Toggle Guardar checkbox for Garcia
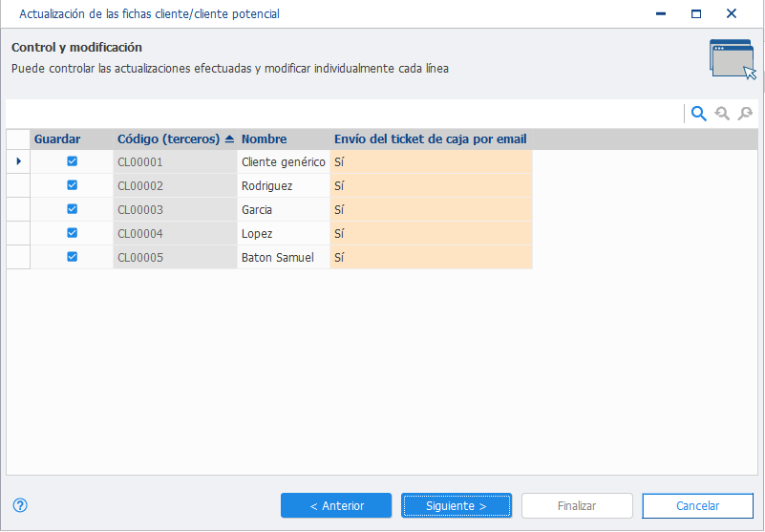The width and height of the screenshot is (765, 532). [73, 209]
